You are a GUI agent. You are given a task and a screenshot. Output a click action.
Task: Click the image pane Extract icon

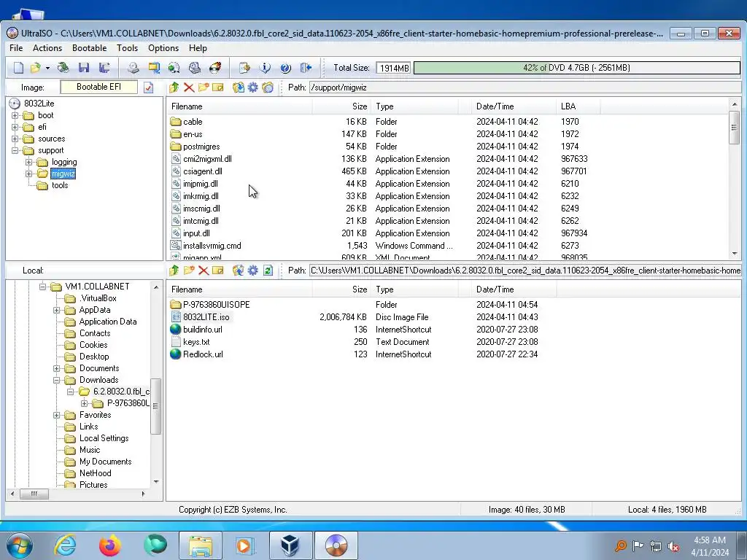point(239,87)
